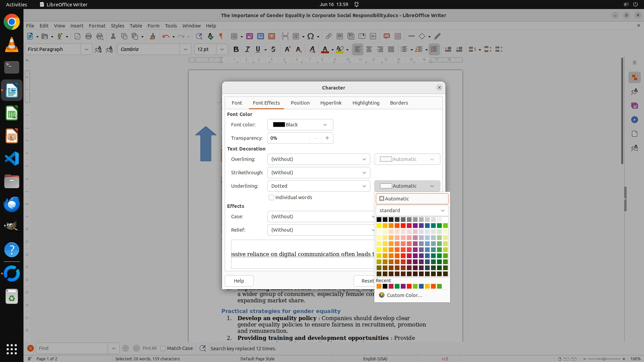Screen dimensions: 644x362
Task: Toggle formatting marks pilcrow icon
Action: (221, 36)
